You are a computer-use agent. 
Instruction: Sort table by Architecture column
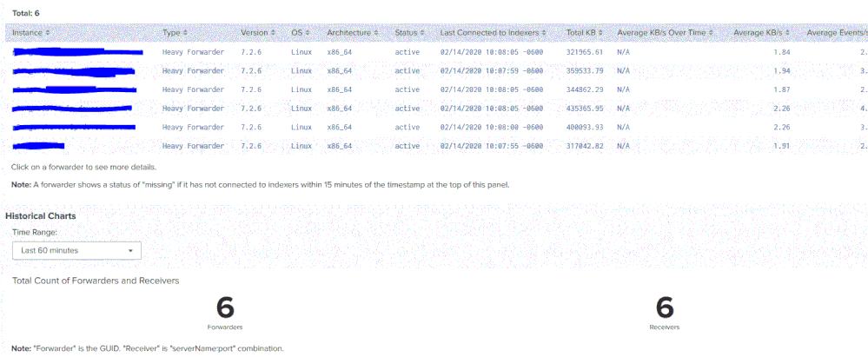354,32
